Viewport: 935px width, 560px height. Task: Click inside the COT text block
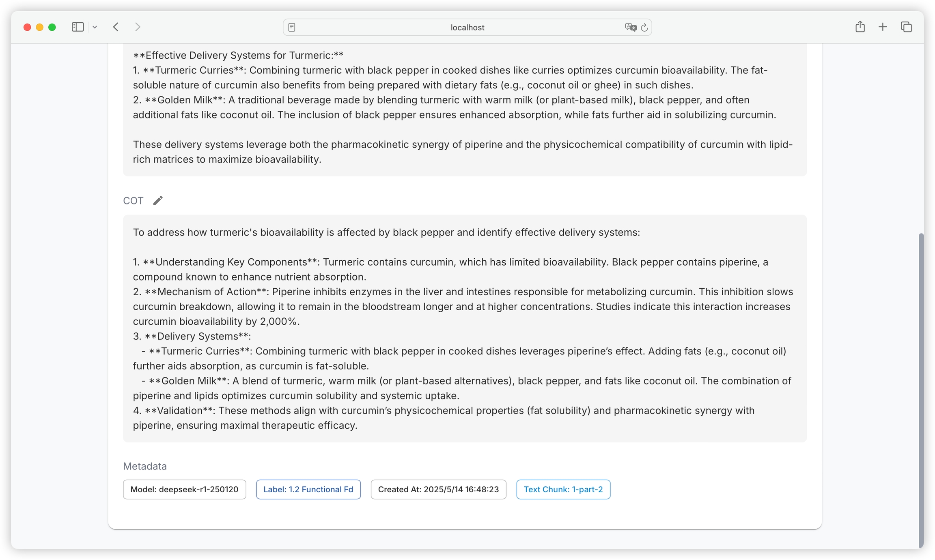(464, 328)
